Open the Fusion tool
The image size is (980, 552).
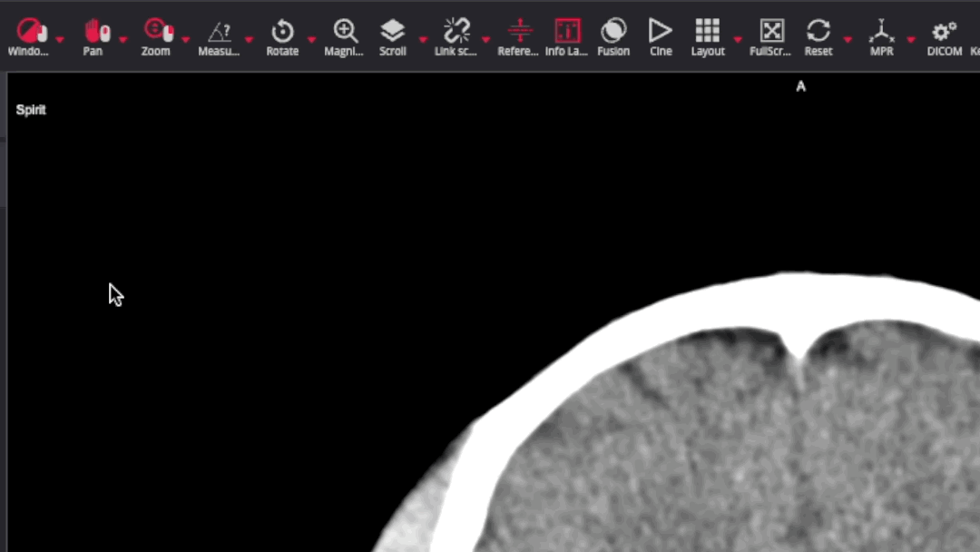[x=613, y=37]
